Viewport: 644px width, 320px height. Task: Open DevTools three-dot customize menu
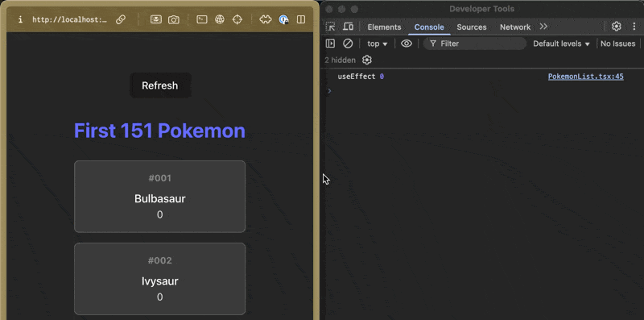[x=634, y=27]
